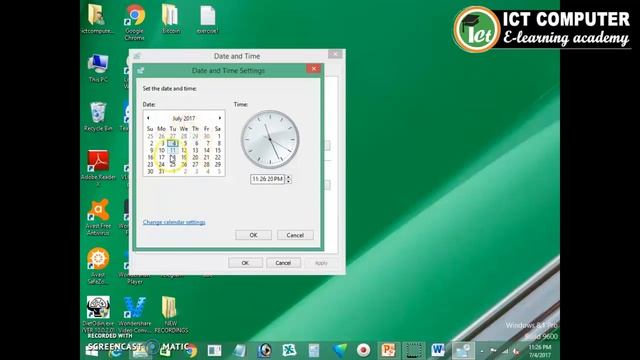Click Cancel in the Date and Time window
Viewport: 640px width, 360px height.
(x=283, y=263)
